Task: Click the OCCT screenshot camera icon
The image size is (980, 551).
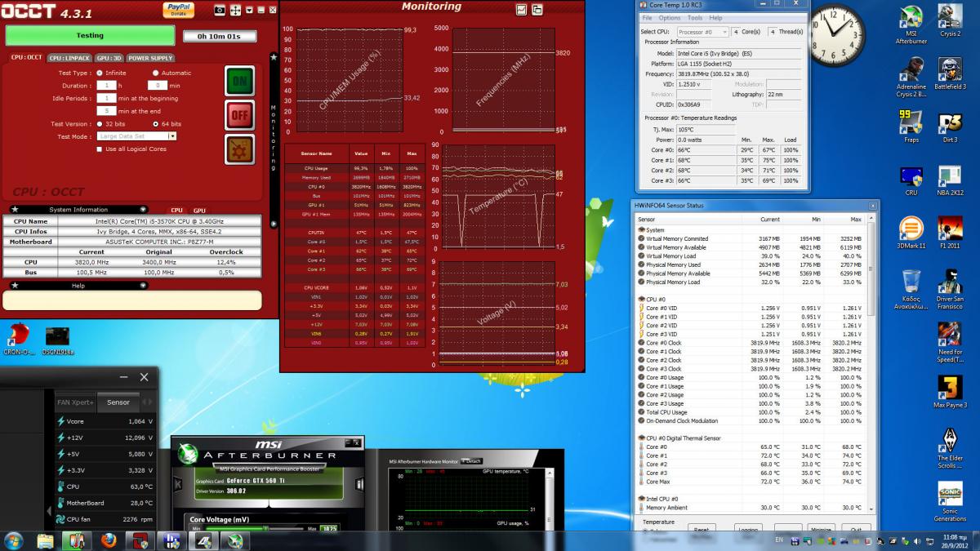Action: pyautogui.click(x=220, y=10)
